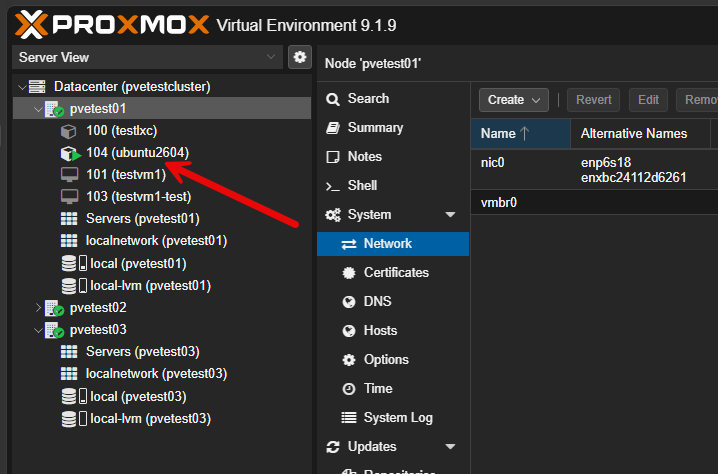Sort by the Name column header

tap(521, 133)
